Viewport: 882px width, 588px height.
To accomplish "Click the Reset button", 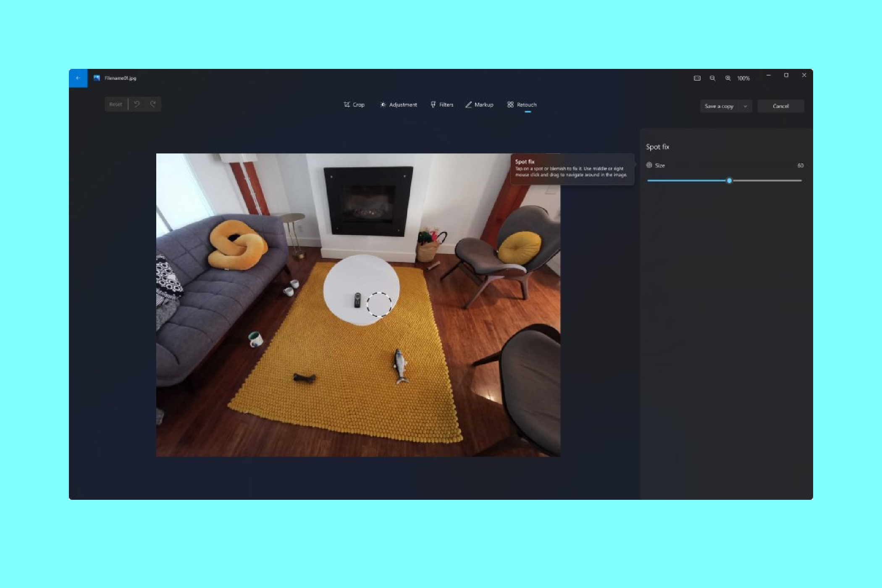I will [x=115, y=104].
